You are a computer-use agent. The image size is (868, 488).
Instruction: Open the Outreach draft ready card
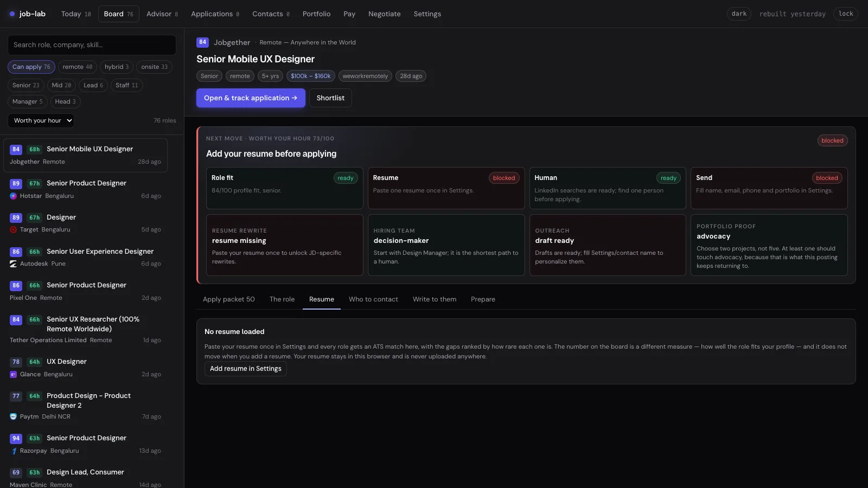(x=608, y=245)
